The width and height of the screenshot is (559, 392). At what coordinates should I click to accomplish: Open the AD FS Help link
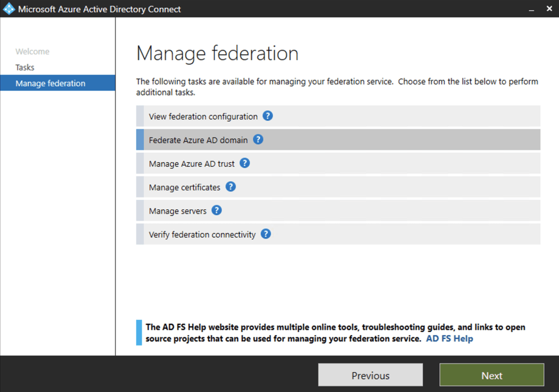point(449,338)
